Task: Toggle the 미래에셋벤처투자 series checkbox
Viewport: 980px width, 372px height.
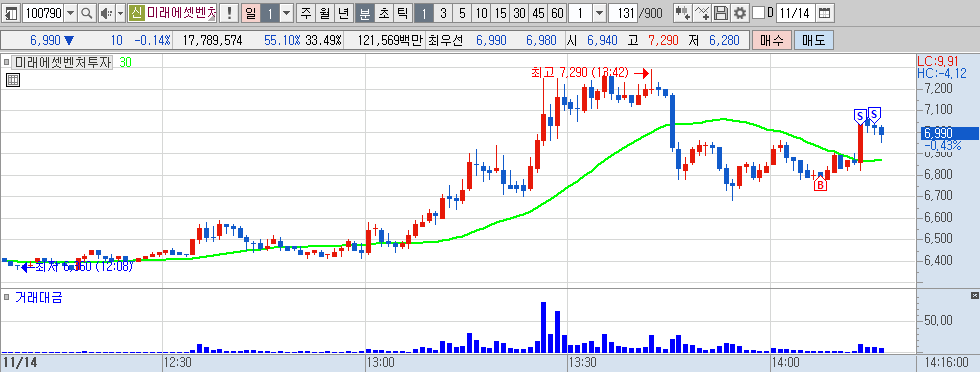Action: 7,63
